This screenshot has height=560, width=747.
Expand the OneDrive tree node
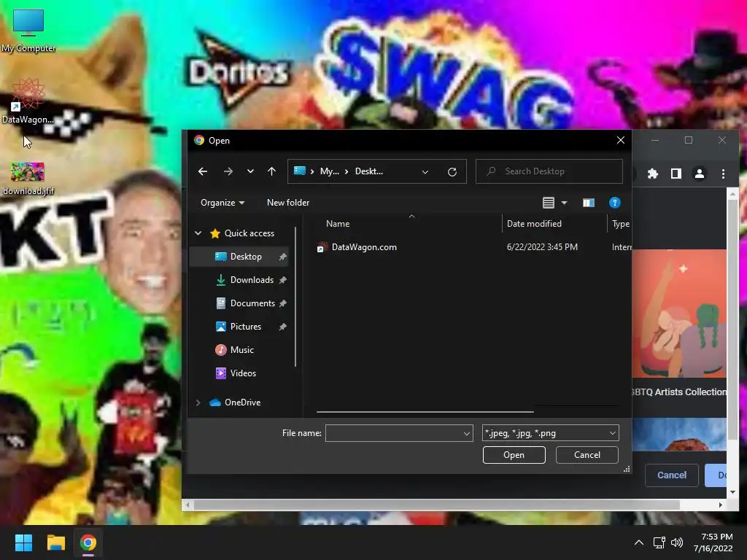point(198,402)
